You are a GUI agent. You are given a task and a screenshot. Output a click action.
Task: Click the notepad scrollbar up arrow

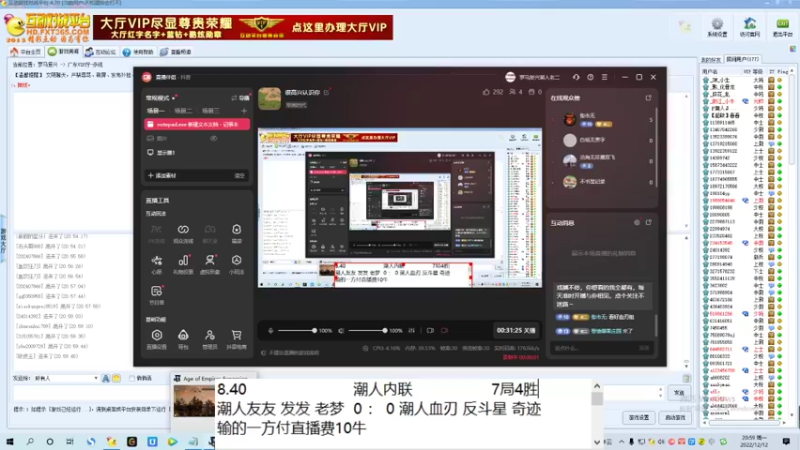click(x=597, y=386)
